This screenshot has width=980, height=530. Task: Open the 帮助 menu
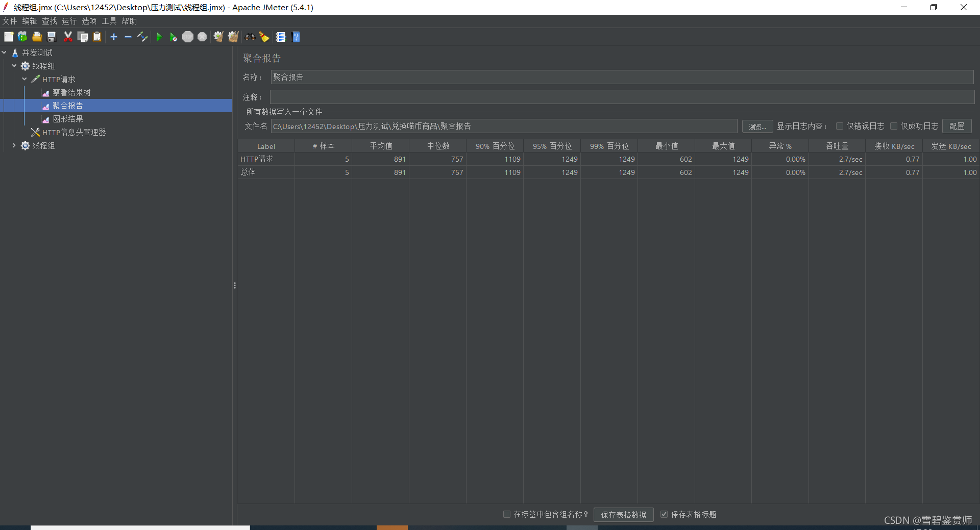click(129, 21)
